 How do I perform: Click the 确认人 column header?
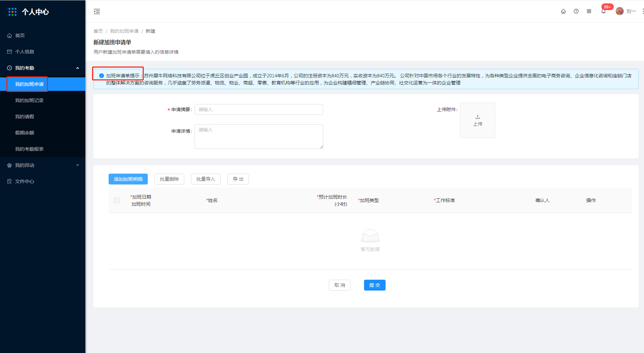[542, 200]
